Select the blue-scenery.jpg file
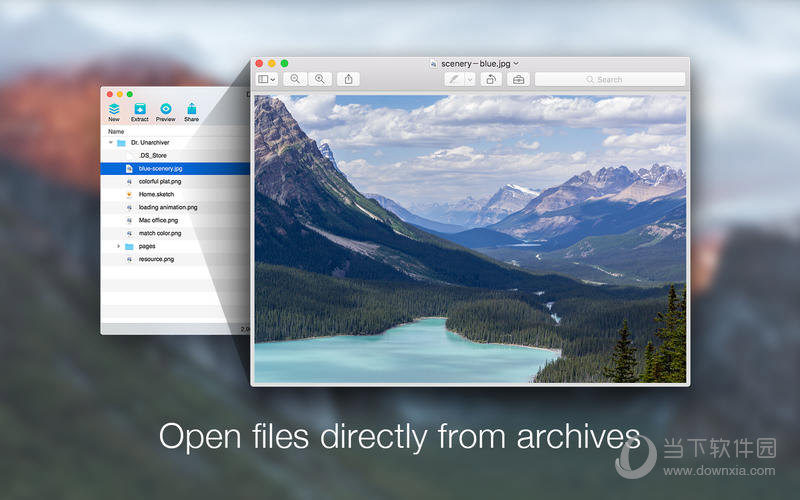 point(160,169)
